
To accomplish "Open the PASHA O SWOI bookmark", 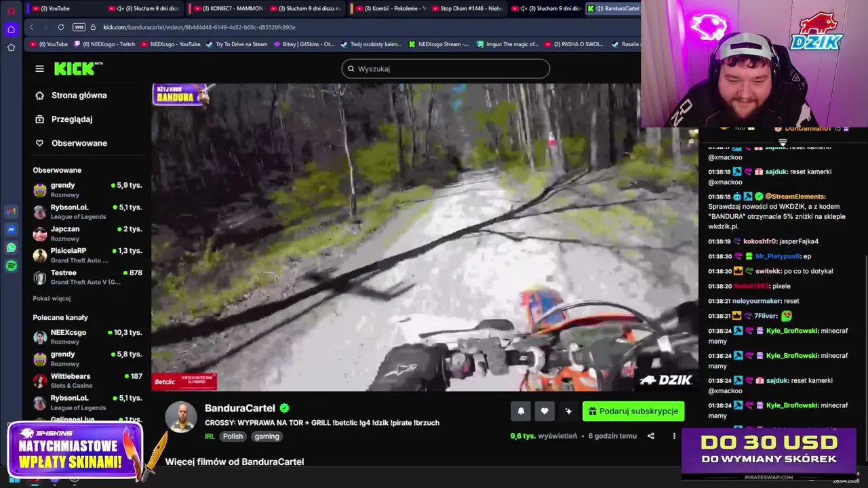I will coord(573,44).
